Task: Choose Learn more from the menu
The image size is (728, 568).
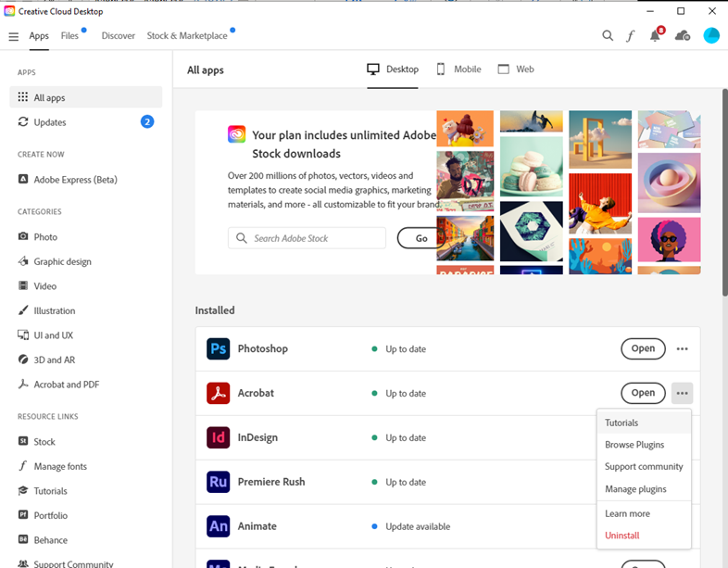Action: (644, 513)
